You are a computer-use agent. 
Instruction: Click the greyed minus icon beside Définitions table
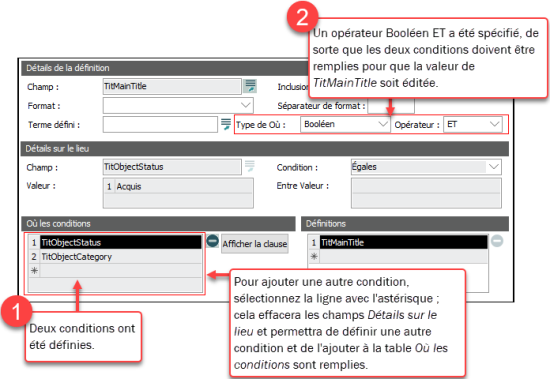pyautogui.click(x=497, y=241)
